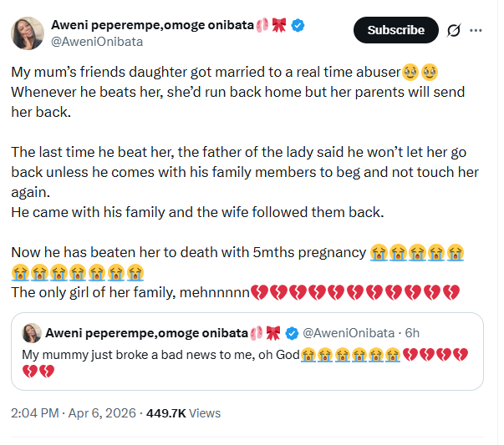Click the quoted tweet's 6h timestamp
The height and width of the screenshot is (445, 504).
click(x=411, y=333)
